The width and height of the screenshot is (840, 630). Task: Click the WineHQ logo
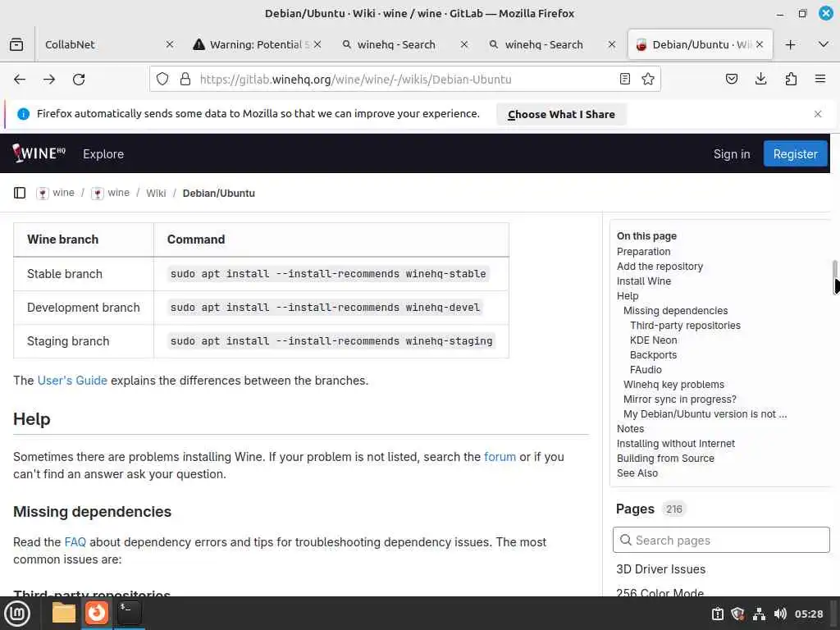point(39,153)
